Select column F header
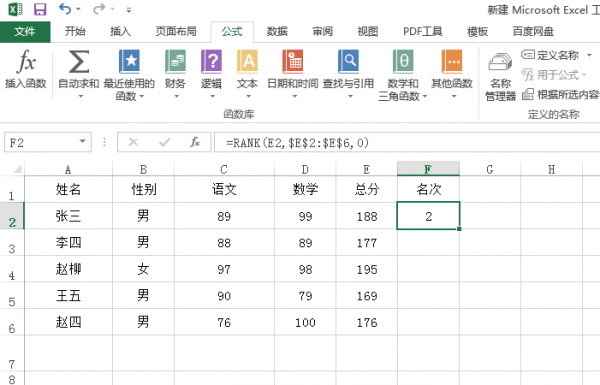Screen dimensions: 600x385 click(x=428, y=169)
